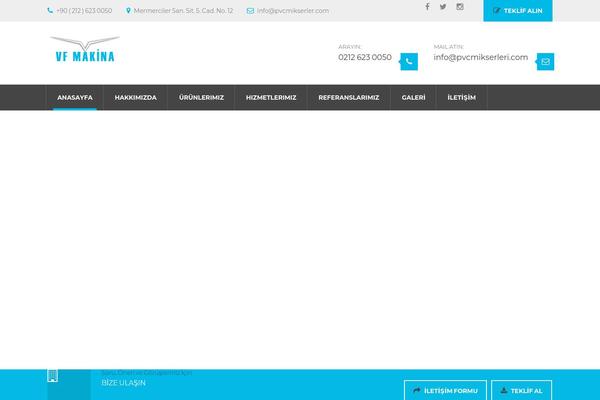Click the mobile device icon in the blue footer band
The image size is (600, 400).
[52, 376]
